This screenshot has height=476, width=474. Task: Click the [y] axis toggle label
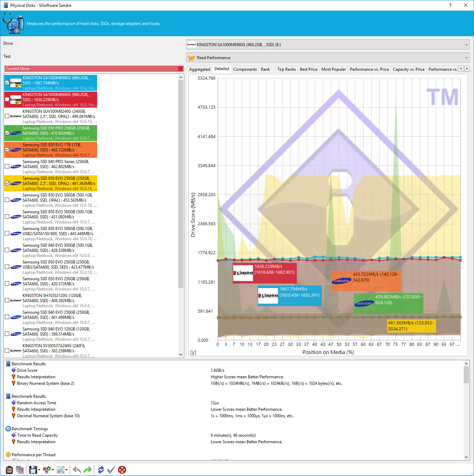pyautogui.click(x=193, y=352)
